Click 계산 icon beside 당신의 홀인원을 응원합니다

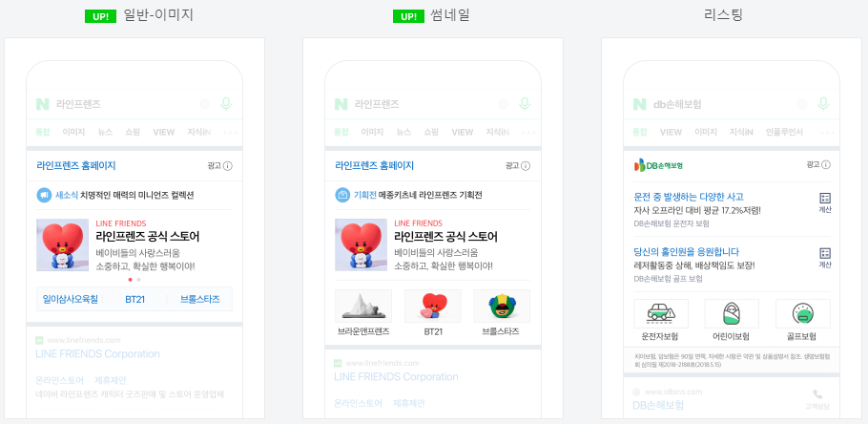(825, 253)
